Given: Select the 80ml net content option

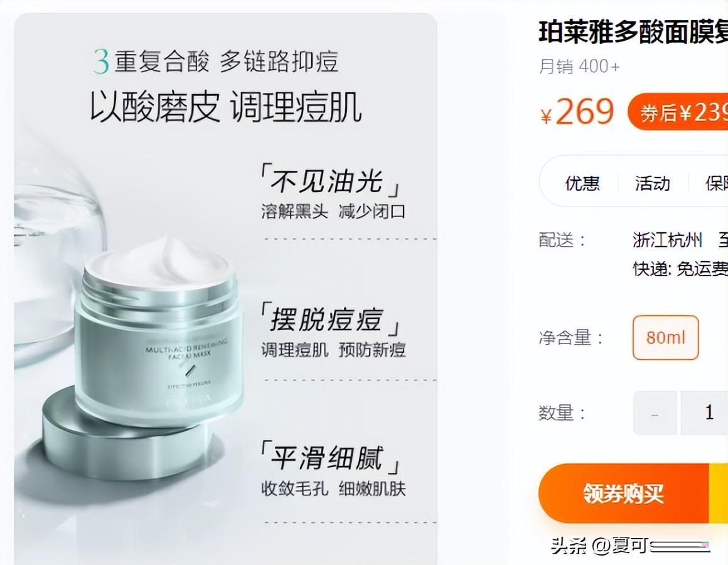Looking at the screenshot, I should click(x=665, y=338).
